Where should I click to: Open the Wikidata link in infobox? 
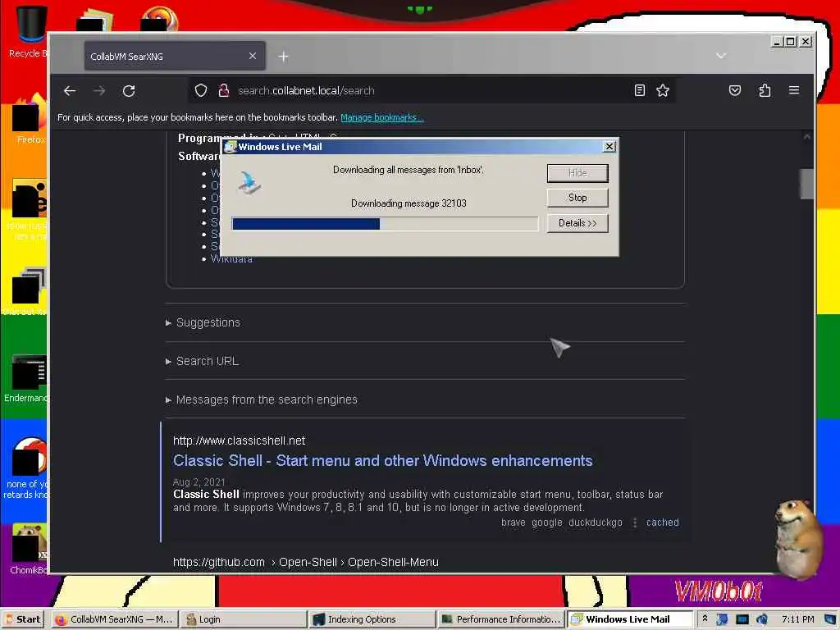tap(231, 258)
